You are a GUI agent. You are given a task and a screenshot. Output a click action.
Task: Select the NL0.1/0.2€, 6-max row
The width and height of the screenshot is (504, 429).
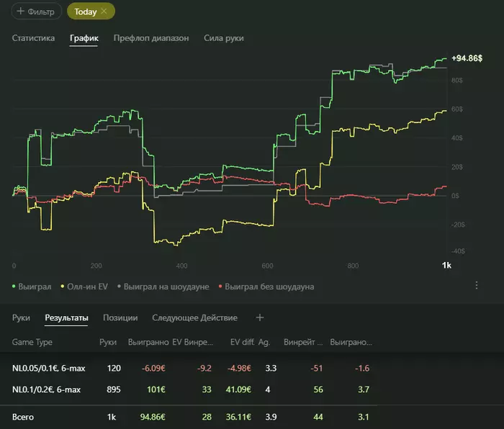tap(189, 389)
